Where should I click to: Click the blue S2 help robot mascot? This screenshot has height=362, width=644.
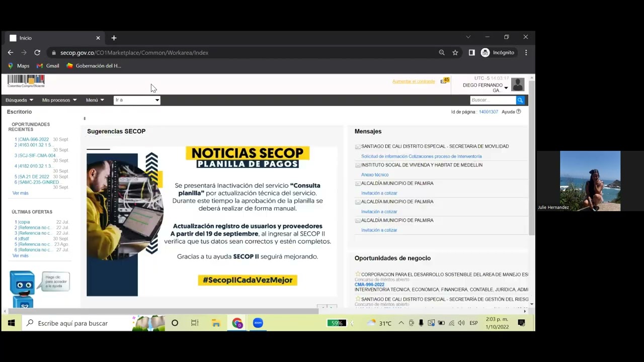click(22, 289)
